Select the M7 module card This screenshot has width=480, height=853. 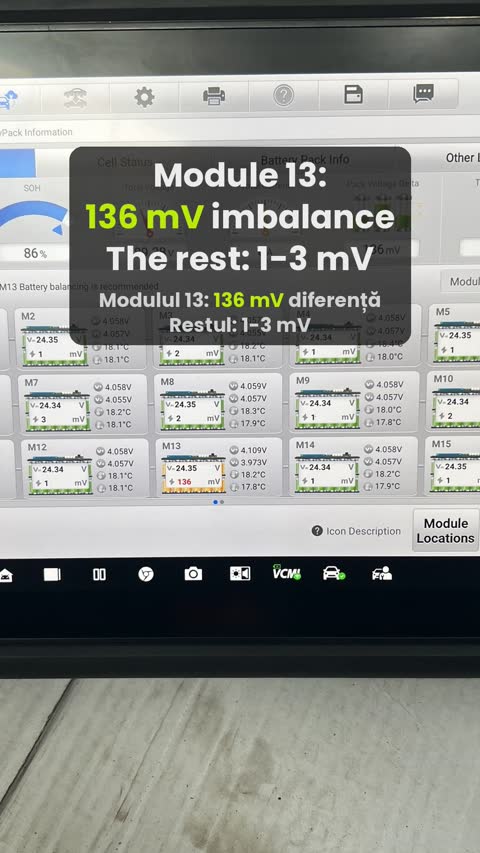point(82,403)
